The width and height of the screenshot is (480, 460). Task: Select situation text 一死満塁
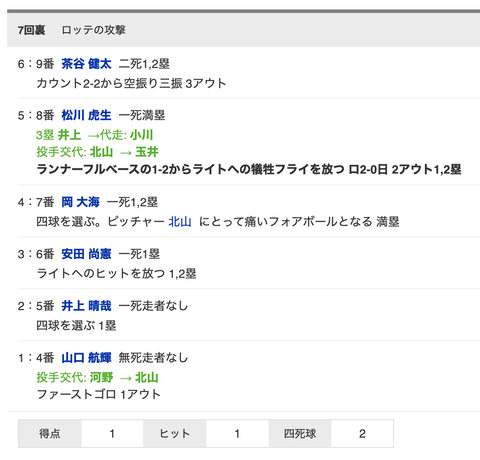[142, 115]
